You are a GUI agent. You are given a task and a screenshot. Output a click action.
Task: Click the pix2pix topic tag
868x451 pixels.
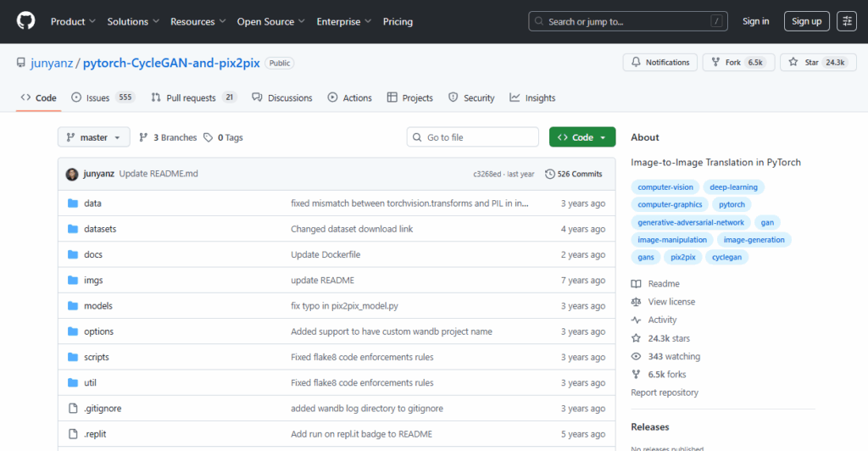point(682,258)
